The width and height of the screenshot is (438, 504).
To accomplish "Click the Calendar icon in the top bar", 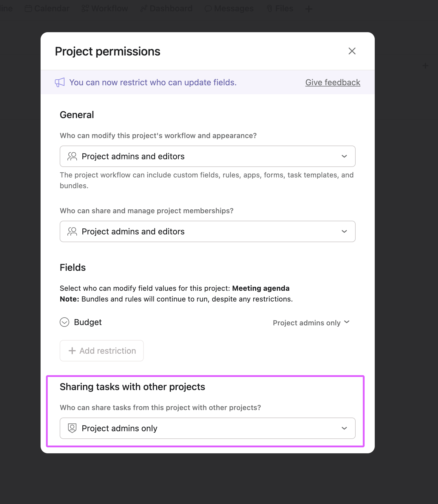I will click(x=28, y=8).
